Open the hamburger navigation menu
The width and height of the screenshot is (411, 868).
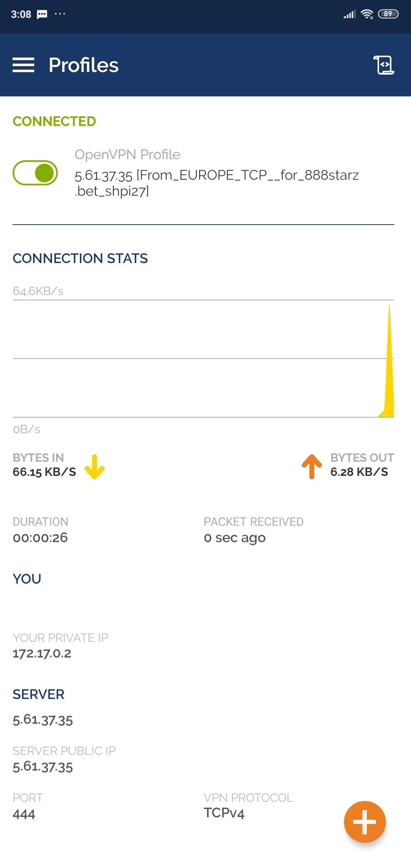point(23,65)
